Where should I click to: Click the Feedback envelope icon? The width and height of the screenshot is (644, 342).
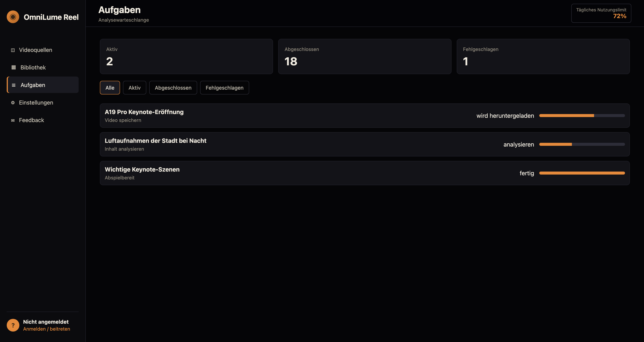[13, 120]
